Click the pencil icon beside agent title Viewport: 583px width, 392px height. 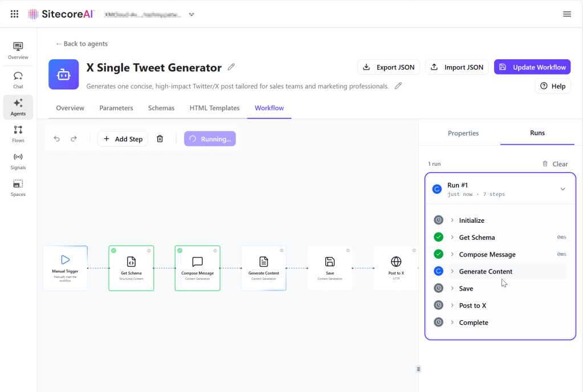click(231, 67)
